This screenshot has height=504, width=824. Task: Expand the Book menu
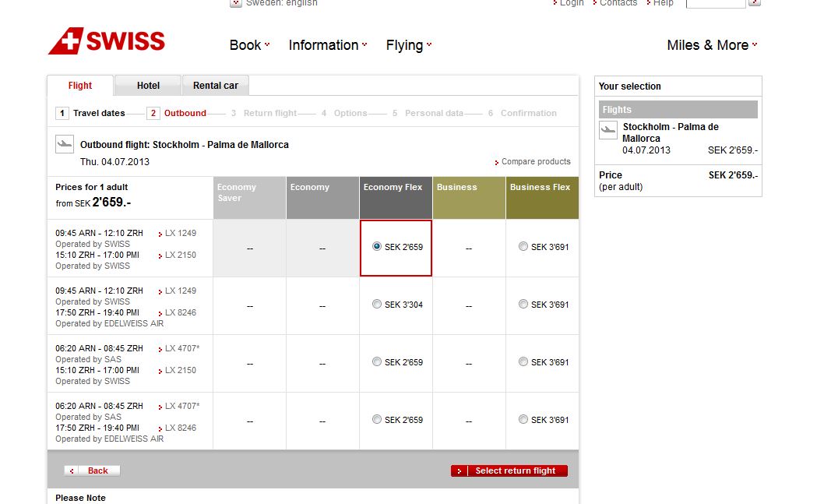click(x=249, y=45)
